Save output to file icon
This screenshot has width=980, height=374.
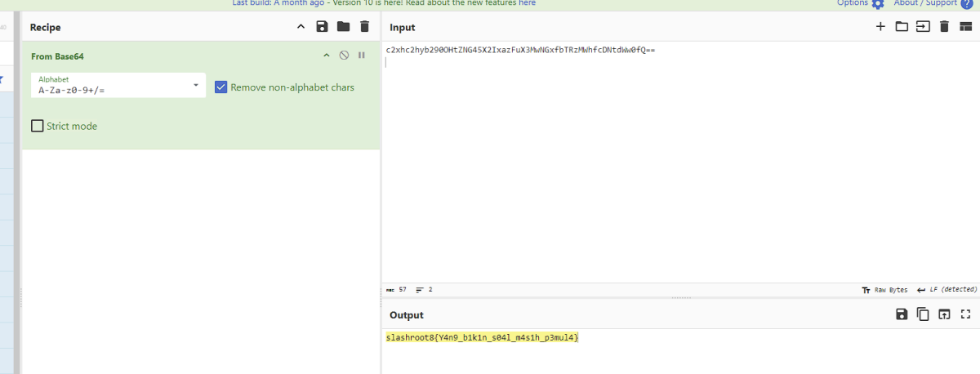[902, 314]
